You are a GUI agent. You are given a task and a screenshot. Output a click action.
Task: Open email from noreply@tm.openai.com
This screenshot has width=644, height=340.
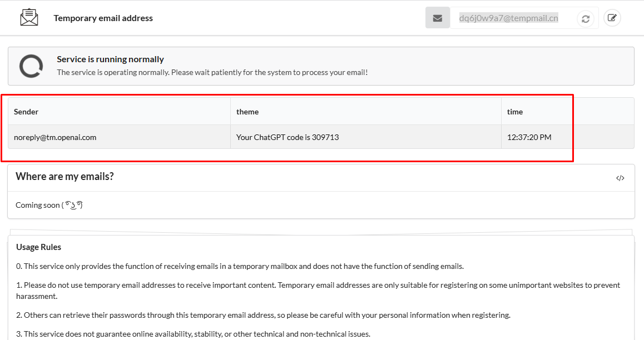(55, 137)
